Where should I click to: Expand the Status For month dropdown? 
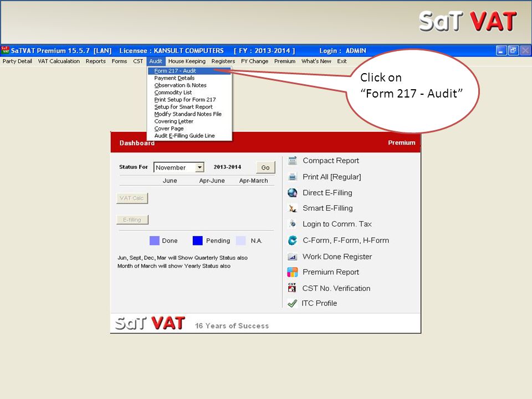coord(200,167)
